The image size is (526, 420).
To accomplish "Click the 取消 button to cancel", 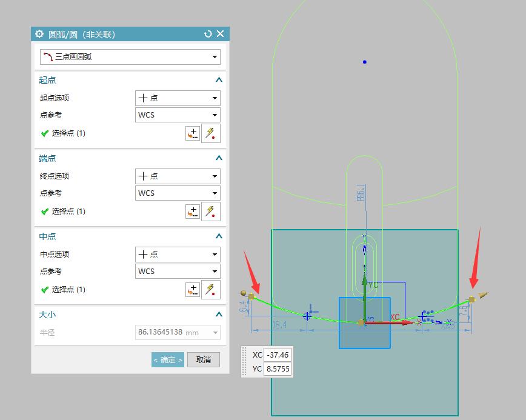I will pyautogui.click(x=203, y=359).
